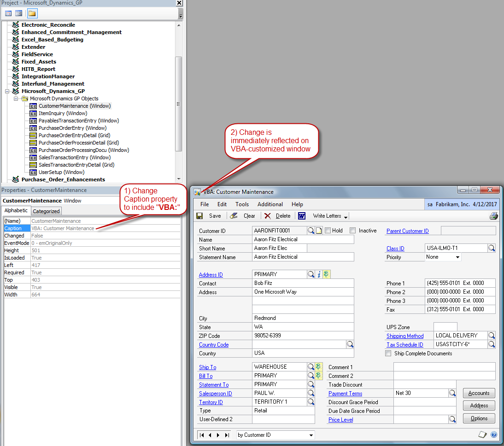Click the View Code icon in Project toolbar
504x446 pixels.
(8, 13)
